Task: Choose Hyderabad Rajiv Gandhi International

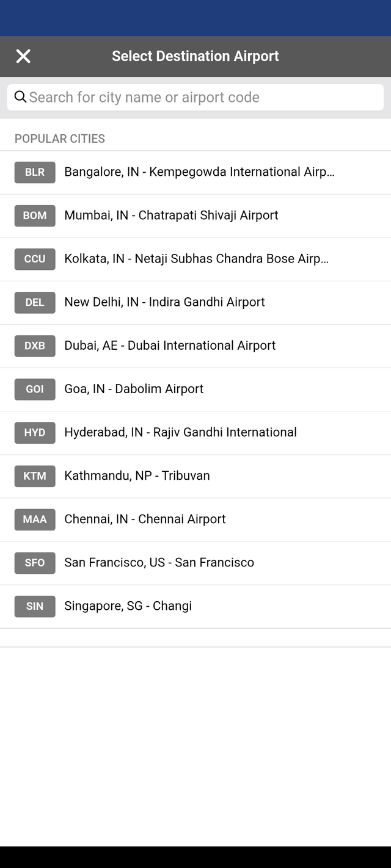Action: coord(195,432)
